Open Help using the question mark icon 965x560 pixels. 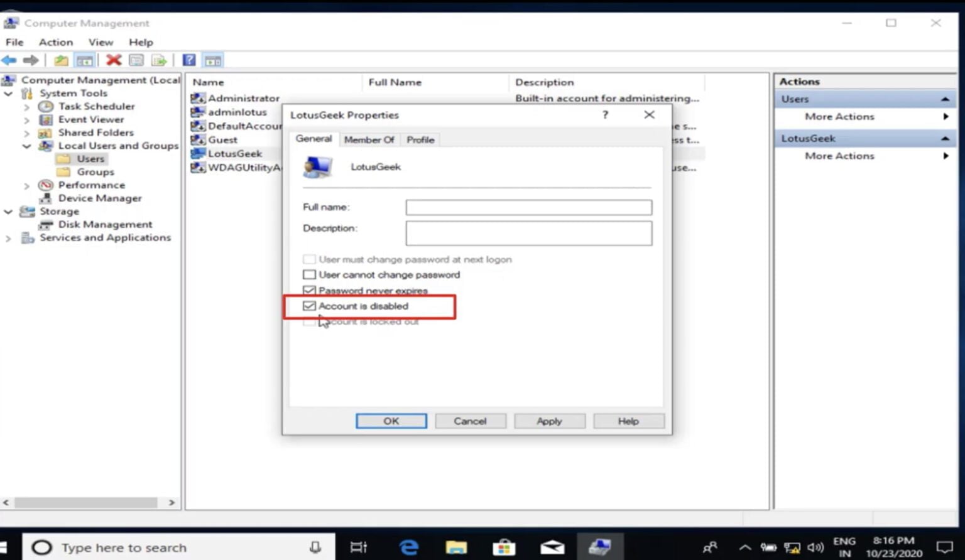[188, 60]
